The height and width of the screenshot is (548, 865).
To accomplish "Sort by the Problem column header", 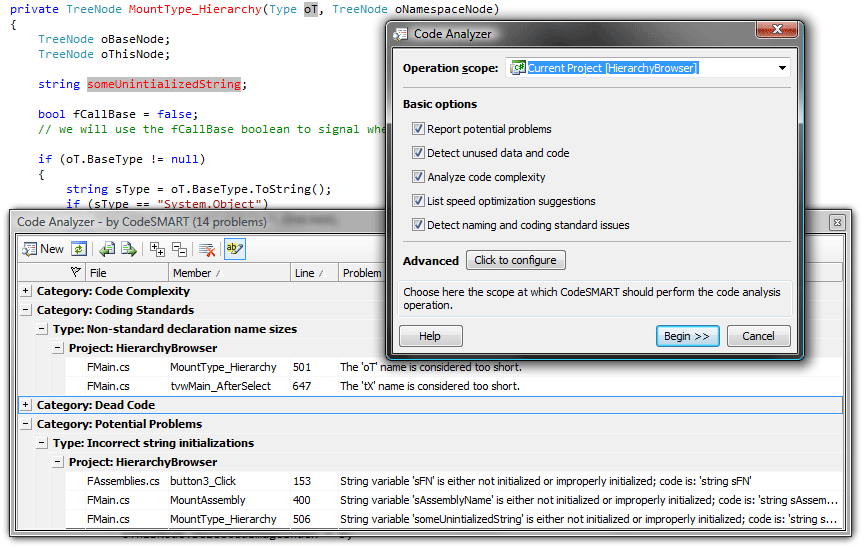I will point(362,273).
